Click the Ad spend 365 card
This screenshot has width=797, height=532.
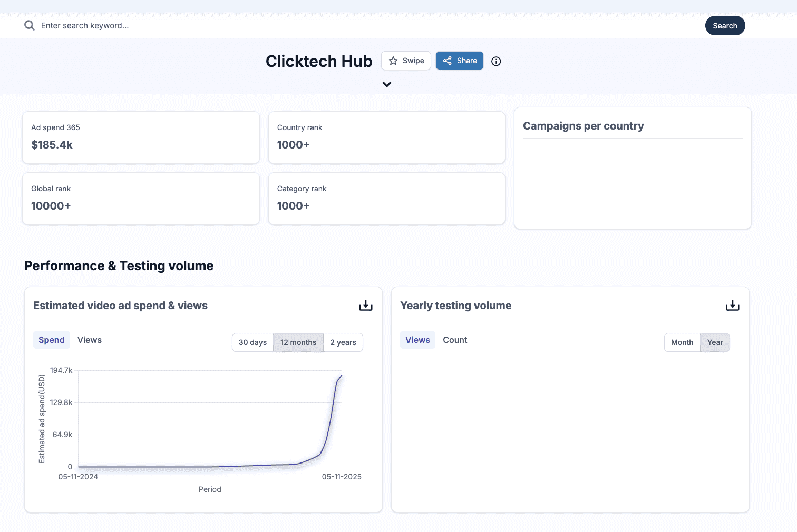tap(141, 137)
